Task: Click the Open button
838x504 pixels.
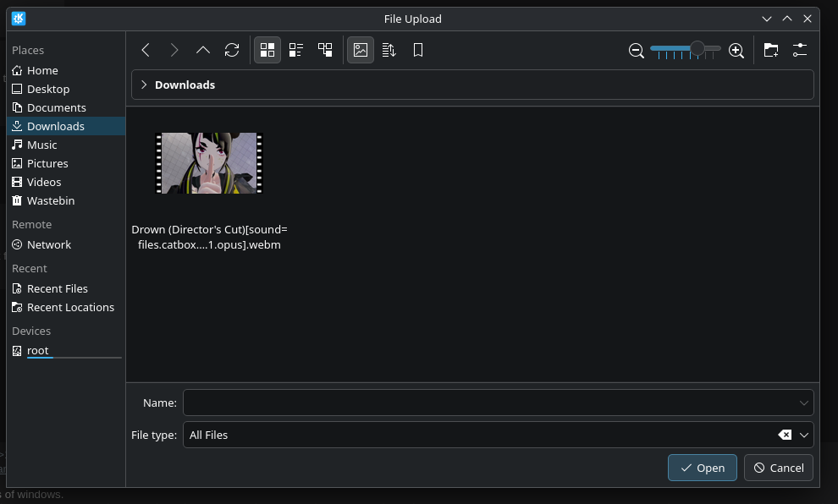Action: 702,468
